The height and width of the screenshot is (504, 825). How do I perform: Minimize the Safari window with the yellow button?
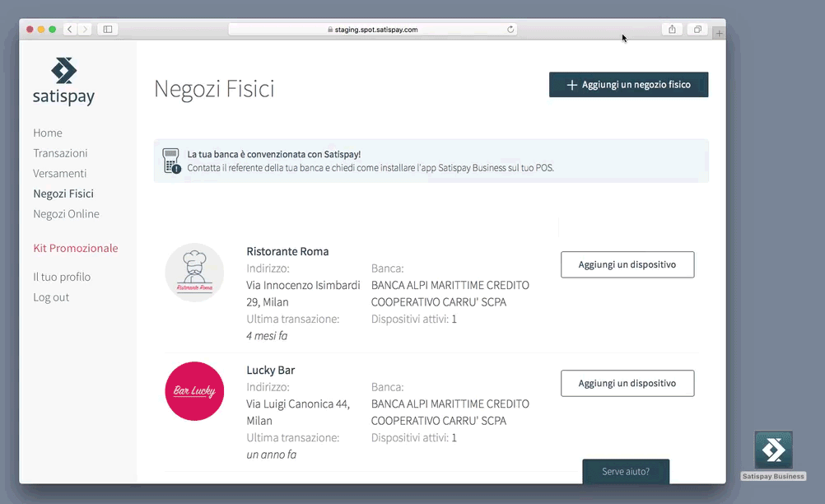[41, 30]
